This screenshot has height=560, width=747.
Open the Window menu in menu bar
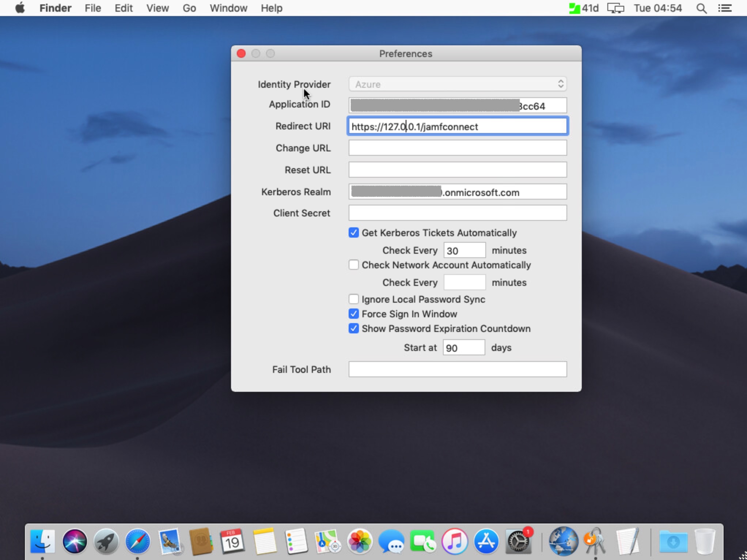pos(228,8)
